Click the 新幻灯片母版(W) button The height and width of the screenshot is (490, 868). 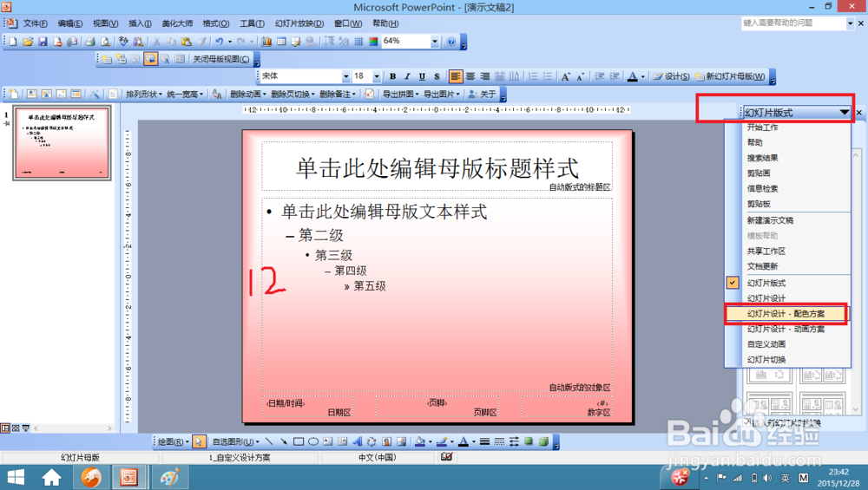click(730, 76)
